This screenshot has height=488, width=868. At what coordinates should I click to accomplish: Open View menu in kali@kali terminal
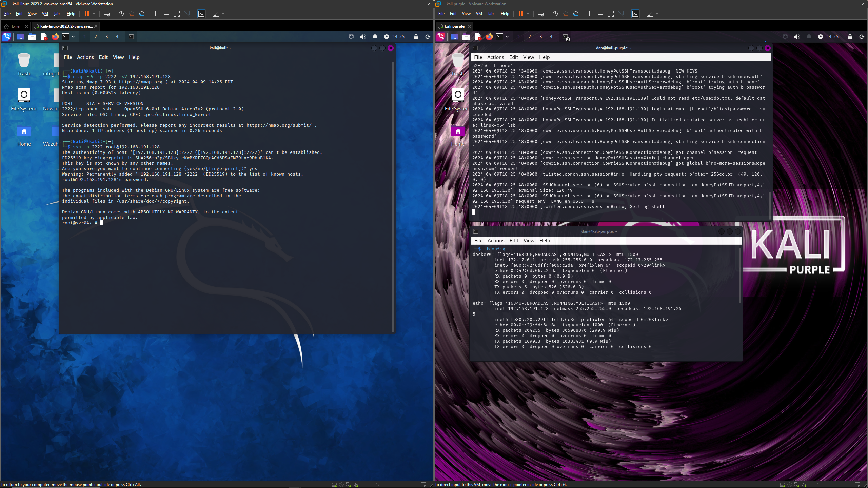(x=118, y=57)
